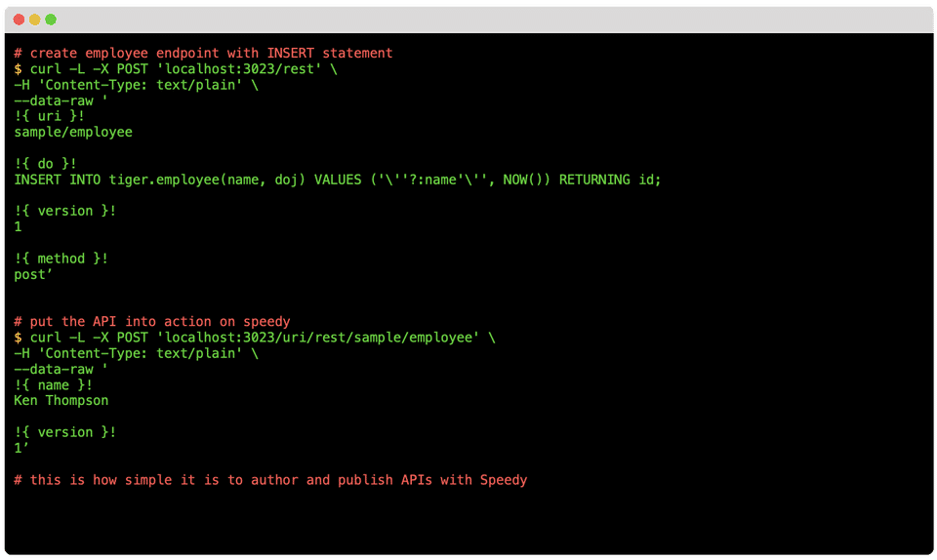
Task: Click the final comment about publishing APIs with Speedy
Action: pyautogui.click(x=270, y=481)
